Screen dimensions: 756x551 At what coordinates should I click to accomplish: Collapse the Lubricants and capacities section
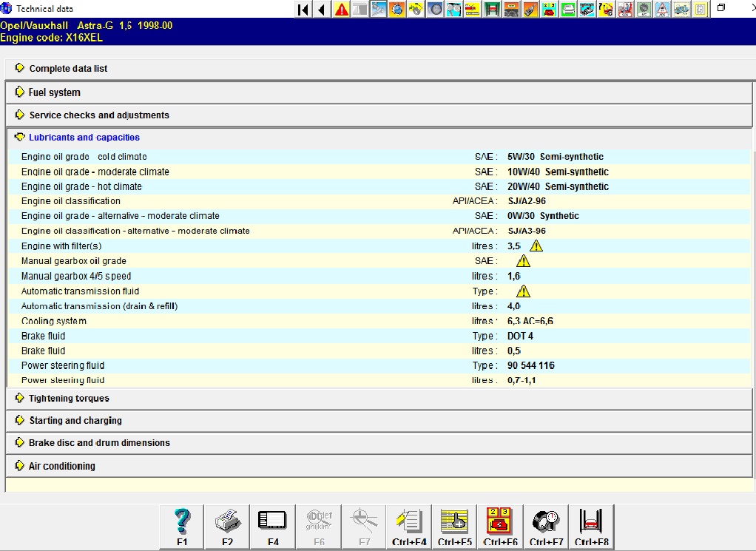84,138
